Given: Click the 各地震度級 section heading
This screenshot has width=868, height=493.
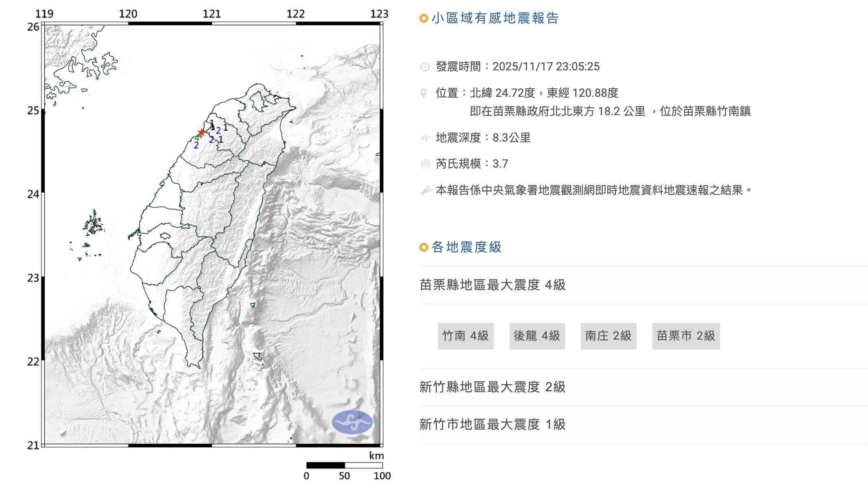Looking at the screenshot, I should (x=466, y=247).
